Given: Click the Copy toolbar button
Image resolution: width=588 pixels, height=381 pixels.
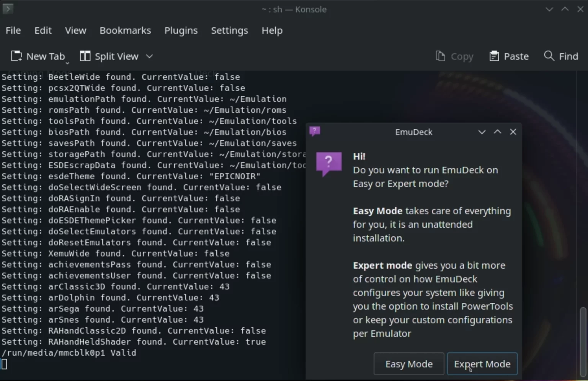Looking at the screenshot, I should click(x=454, y=56).
